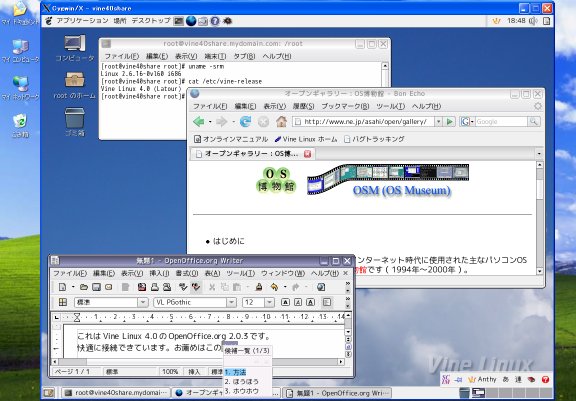Viewport: 576px width, 401px height.
Task: Select candidate 1. 方法 in conversion list
Action: coord(235,372)
